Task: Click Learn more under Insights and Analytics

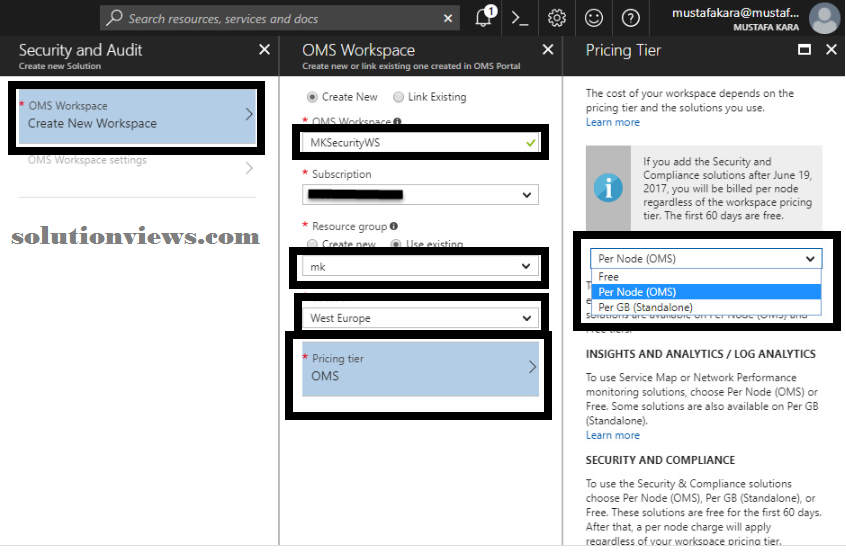Action: tap(612, 435)
